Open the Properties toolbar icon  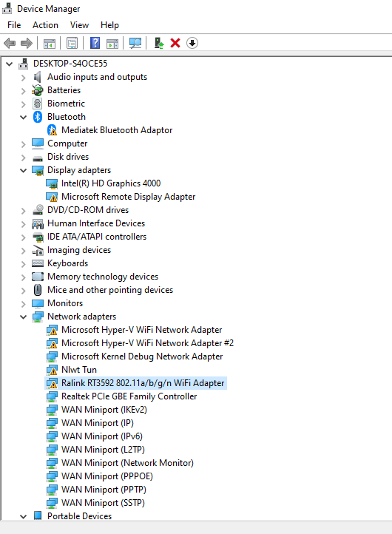(x=72, y=43)
